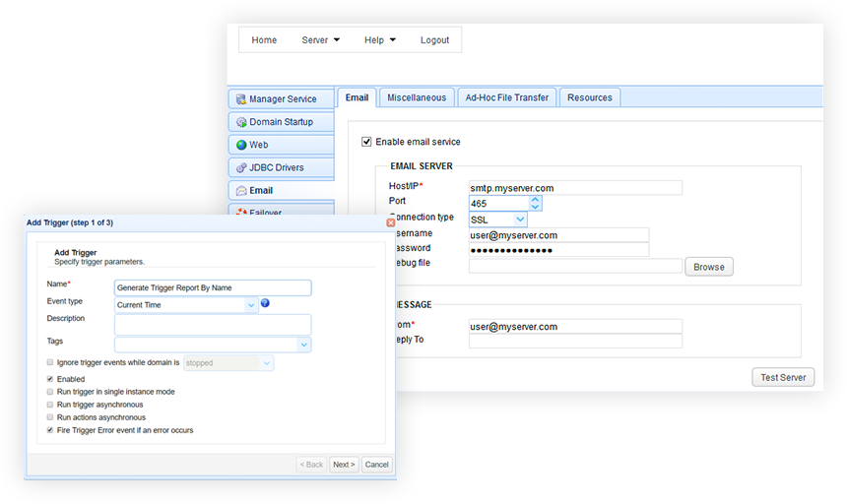Toggle the Enable email service checkbox
Screen dimensions: 847x504
pyautogui.click(x=367, y=142)
